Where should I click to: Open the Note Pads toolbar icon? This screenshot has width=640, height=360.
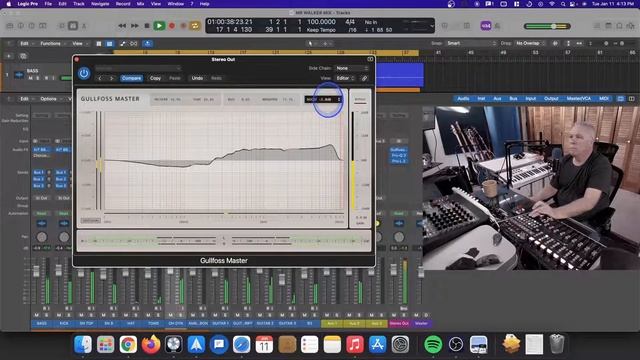click(608, 26)
